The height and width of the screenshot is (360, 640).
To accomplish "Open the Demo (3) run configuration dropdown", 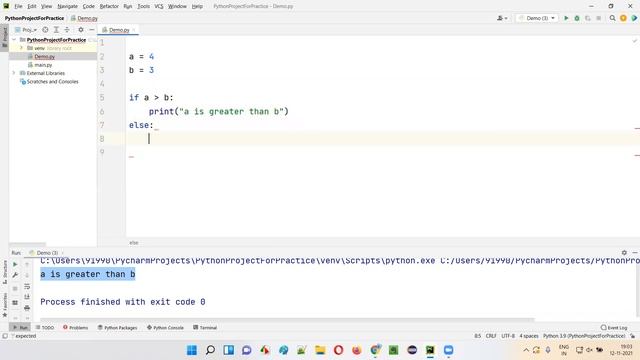I will 537,18.
